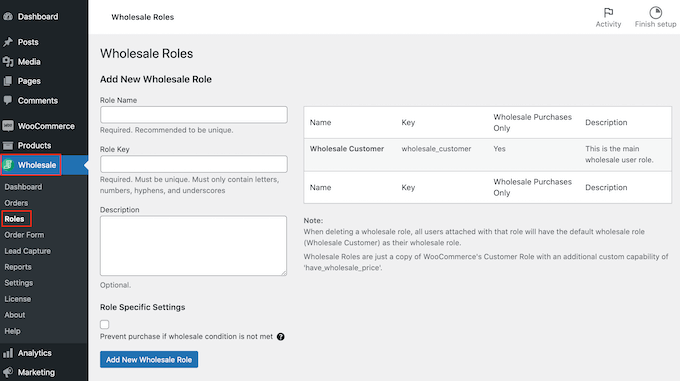Viewport: 680px width, 381px height.
Task: Click the Posts pushpin icon
Action: coord(8,42)
